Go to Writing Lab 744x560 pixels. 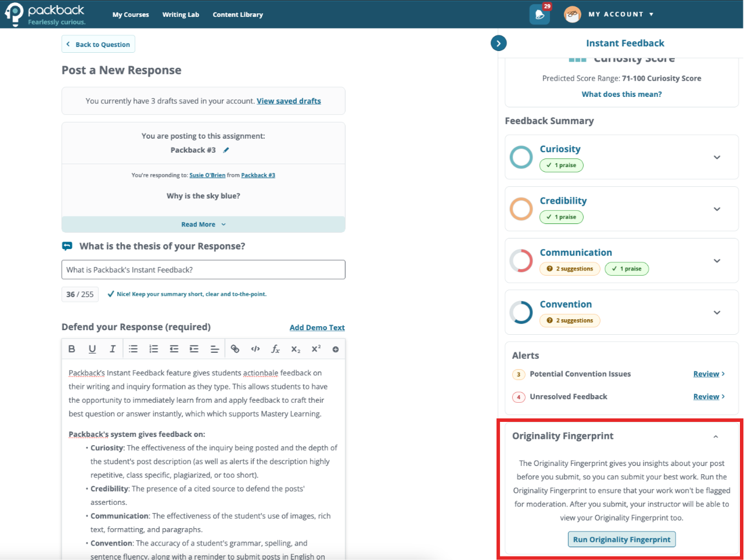point(181,15)
